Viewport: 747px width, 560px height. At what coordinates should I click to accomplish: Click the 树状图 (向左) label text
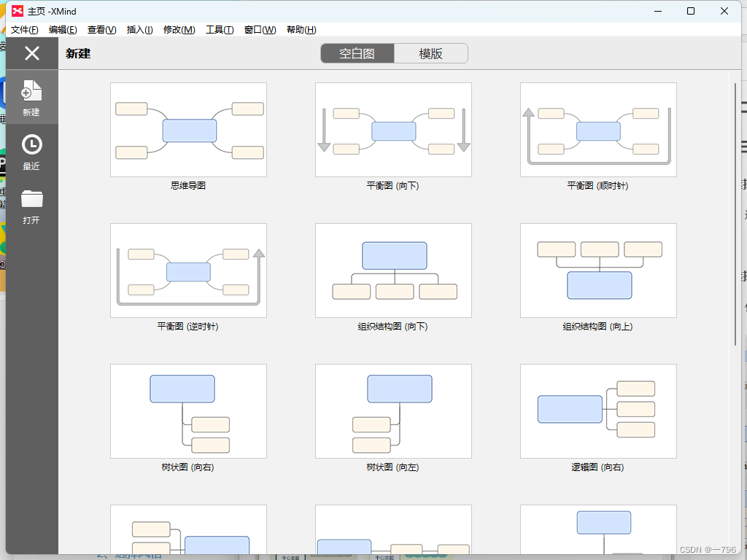click(x=393, y=467)
